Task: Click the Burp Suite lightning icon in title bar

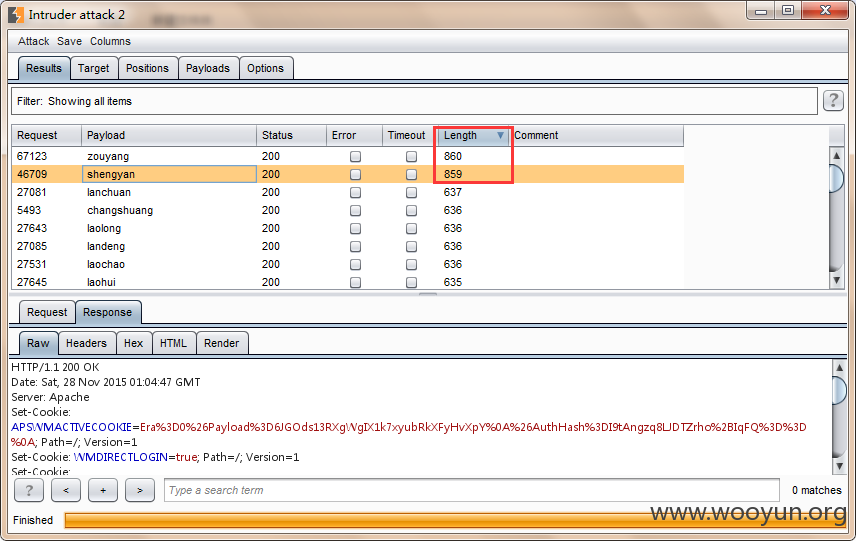Action: click(16, 15)
